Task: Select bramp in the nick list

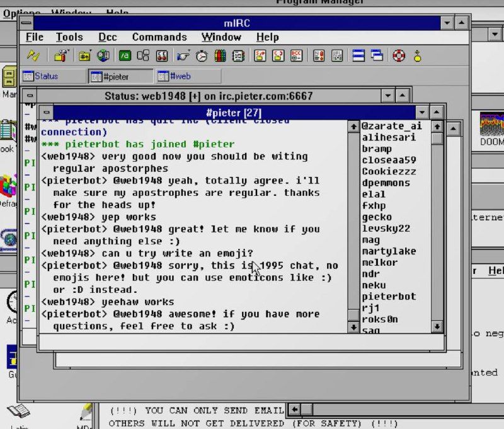Action: pyautogui.click(x=377, y=149)
